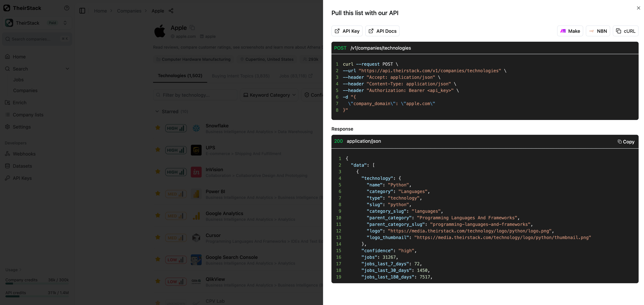Open Companies under Search
Image resolution: width=644 pixels, height=305 pixels.
coord(25,91)
